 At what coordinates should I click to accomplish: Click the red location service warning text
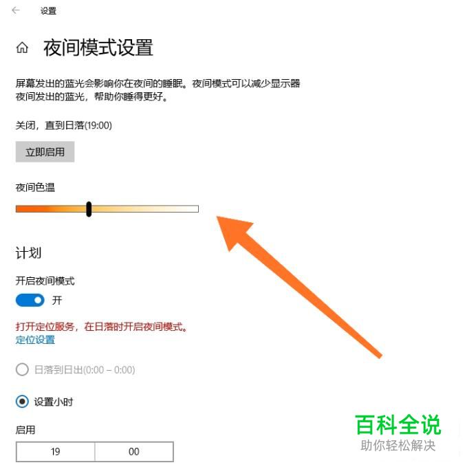coord(101,327)
